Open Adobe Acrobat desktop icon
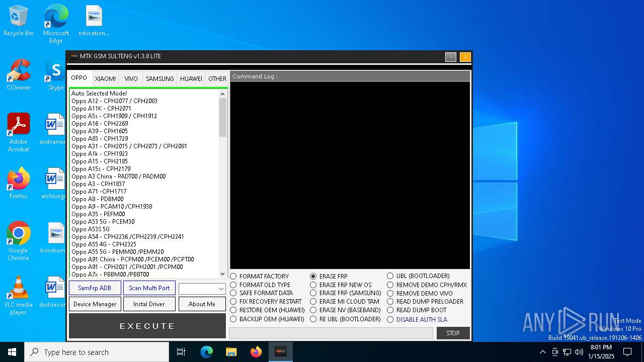 click(x=19, y=133)
